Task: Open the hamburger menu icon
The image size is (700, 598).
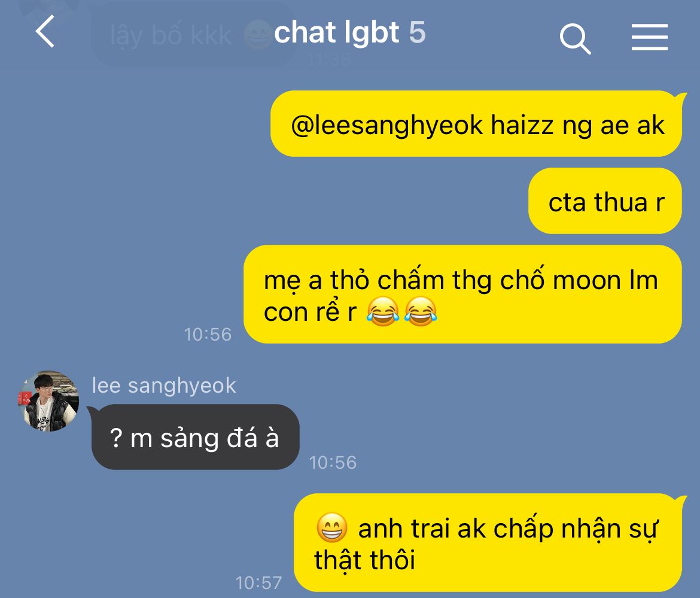Action: [x=650, y=37]
